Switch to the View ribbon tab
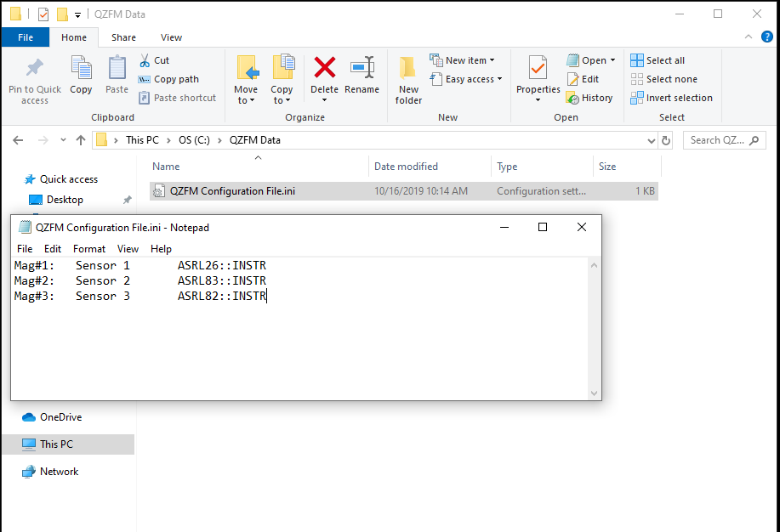This screenshot has height=532, width=780. pos(171,37)
